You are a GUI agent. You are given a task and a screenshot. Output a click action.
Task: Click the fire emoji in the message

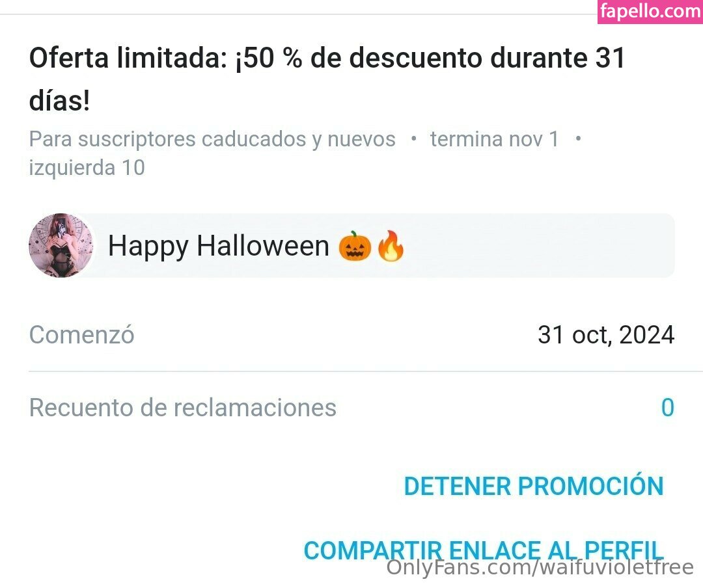391,246
